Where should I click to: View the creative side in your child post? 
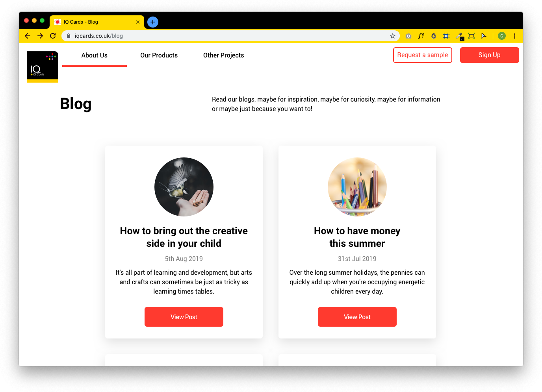[x=184, y=317]
